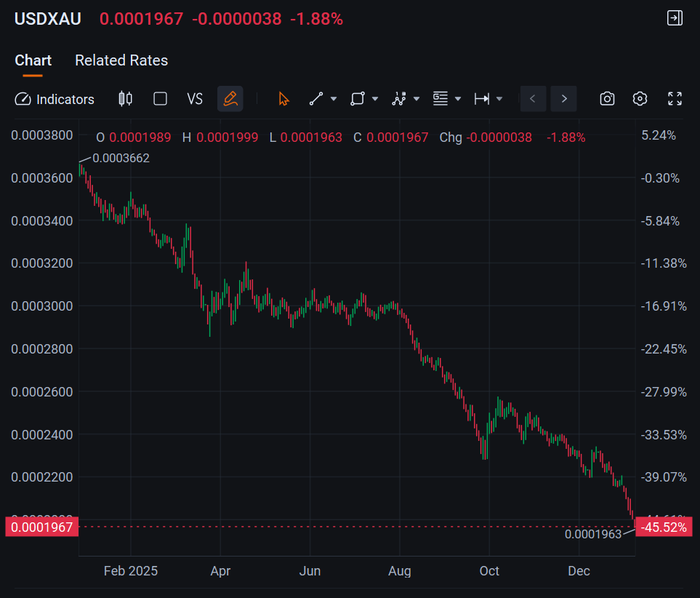This screenshot has height=598, width=700.
Task: Click the header price 0.0001967
Action: pyautogui.click(x=141, y=19)
